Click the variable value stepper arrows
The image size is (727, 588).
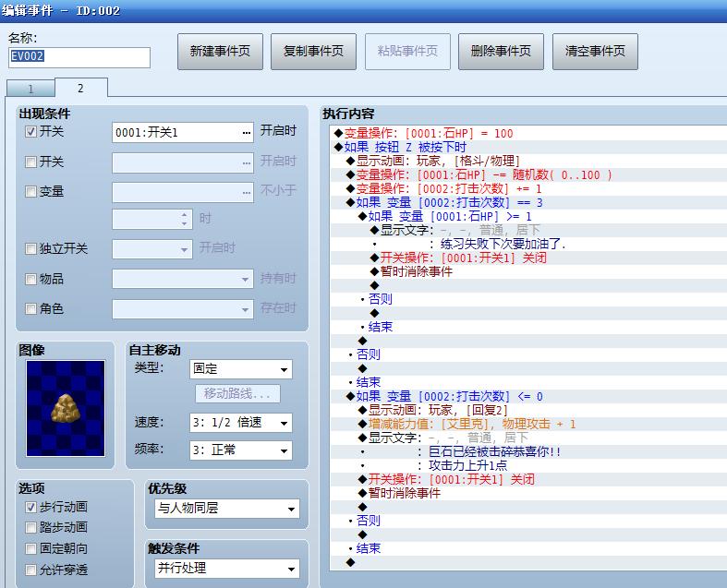coord(184,219)
